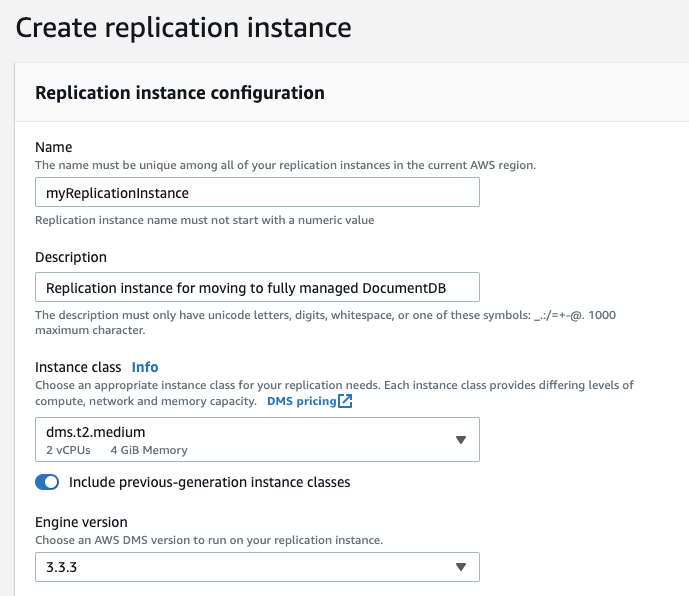689x596 pixels.
Task: Click the DMS pricing external link icon
Action: point(345,401)
